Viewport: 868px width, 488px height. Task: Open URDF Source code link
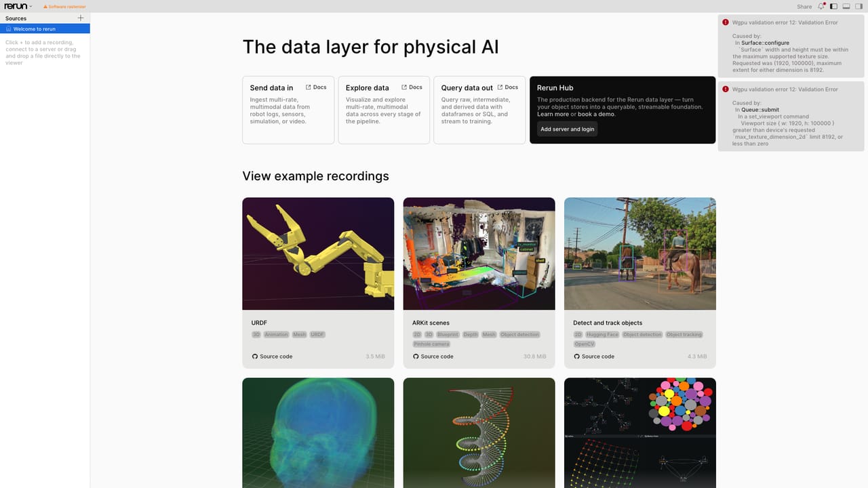[272, 357]
